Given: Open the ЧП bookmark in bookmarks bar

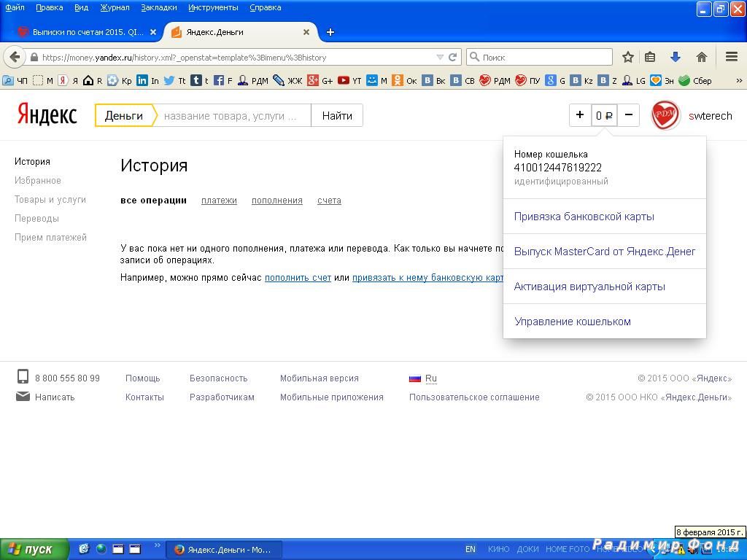Looking at the screenshot, I should pos(15,80).
